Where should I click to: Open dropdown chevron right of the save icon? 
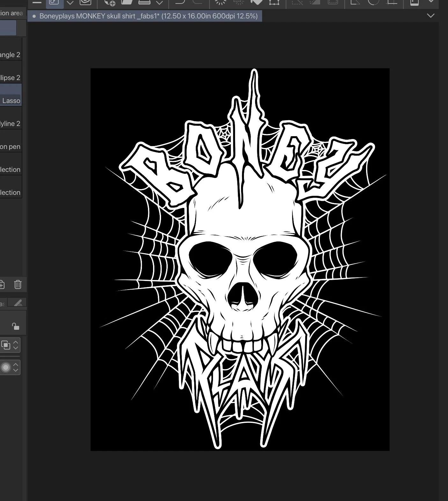(x=159, y=3)
